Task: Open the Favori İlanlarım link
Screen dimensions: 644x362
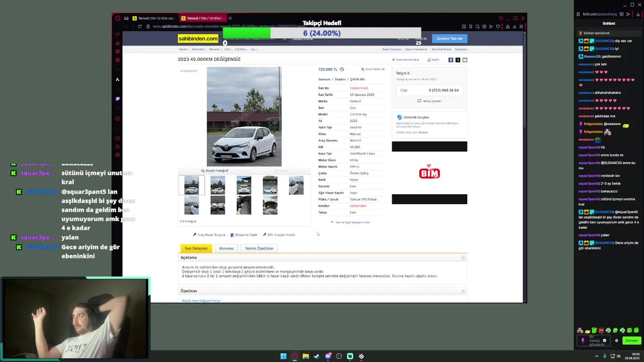Action: pyautogui.click(x=392, y=49)
